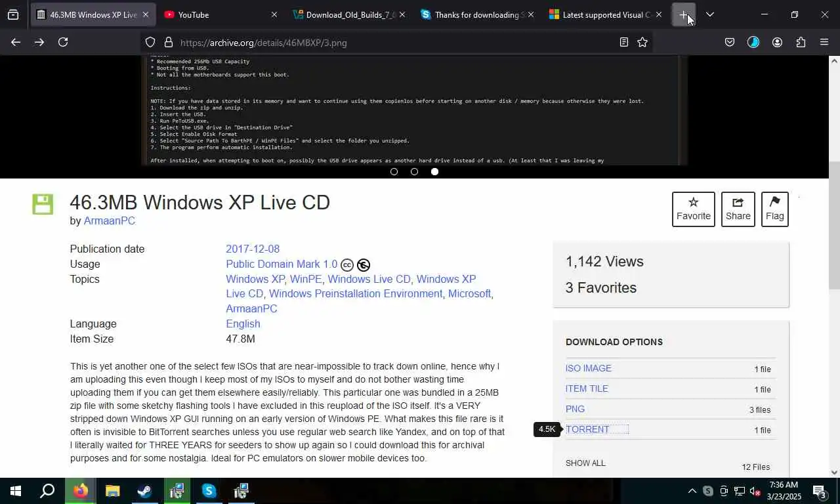Click SHOW ALL download files
The image size is (840, 504).
(x=585, y=463)
